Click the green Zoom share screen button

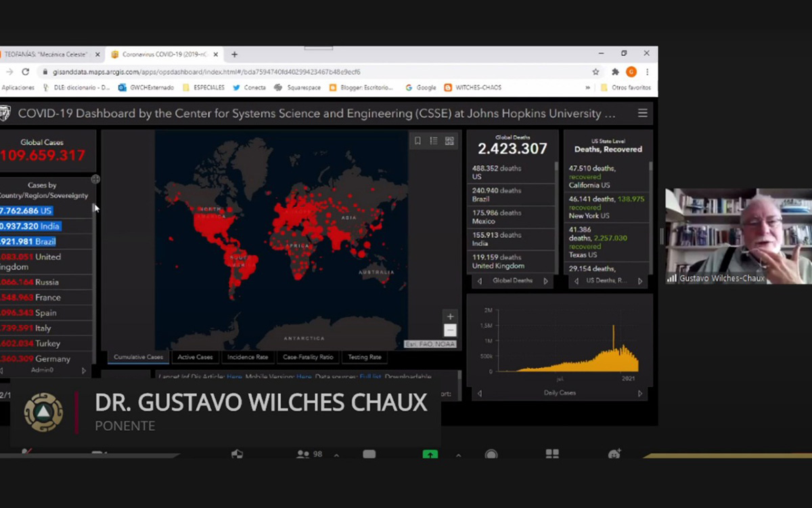pos(430,454)
